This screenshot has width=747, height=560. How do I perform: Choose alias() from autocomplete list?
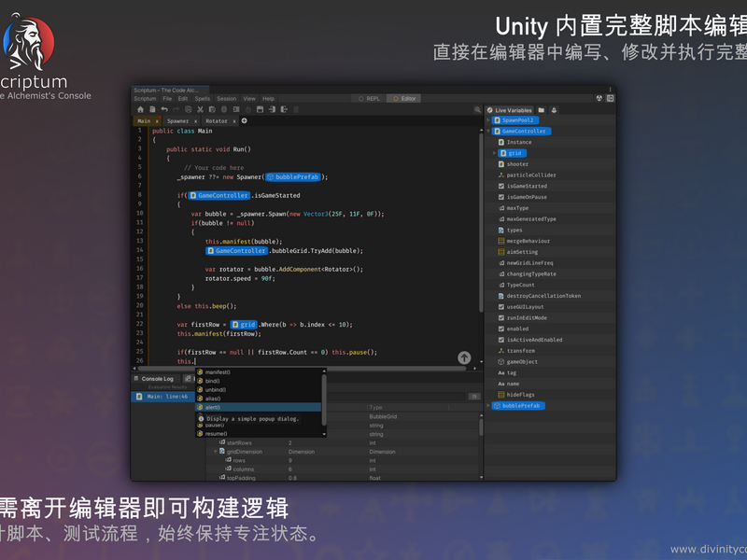[259, 399]
